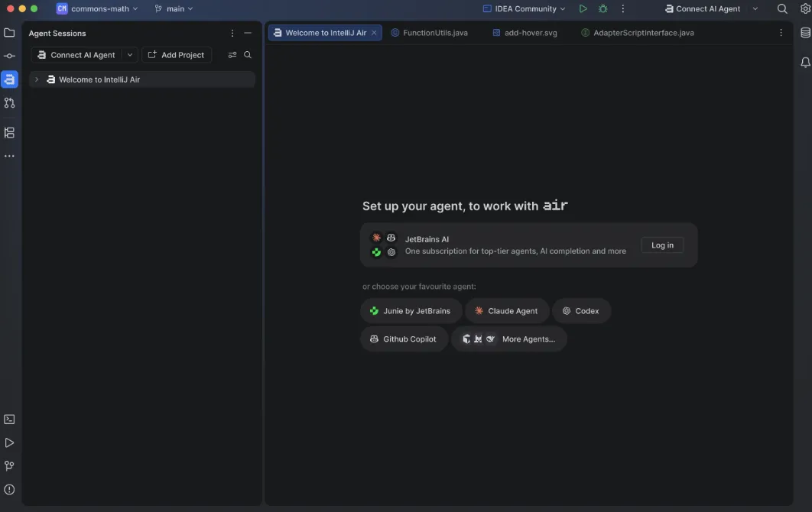Show more tool windows ellipsis

coord(9,156)
